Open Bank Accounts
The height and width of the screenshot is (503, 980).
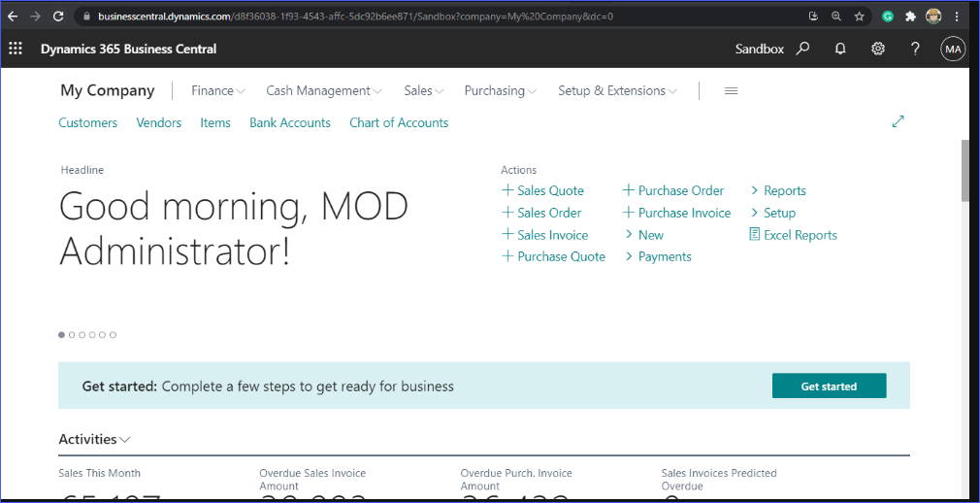(290, 122)
